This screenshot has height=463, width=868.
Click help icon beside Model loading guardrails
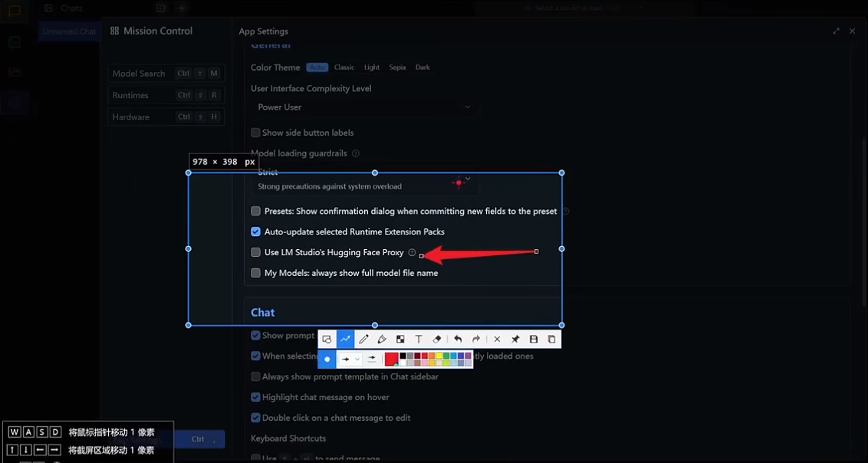pos(356,153)
